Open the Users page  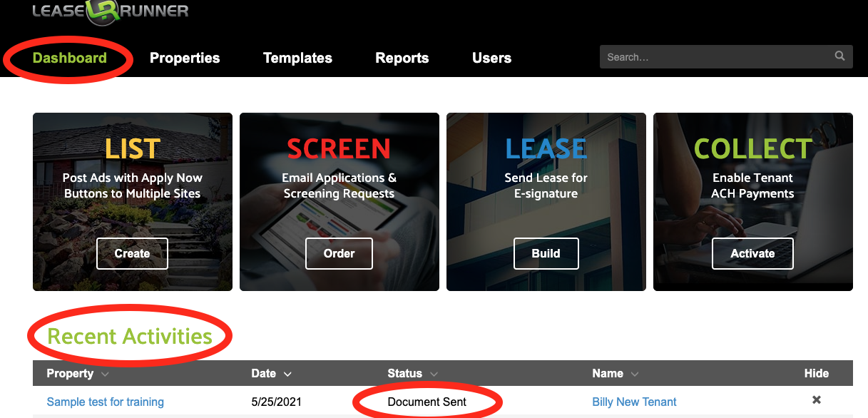[x=491, y=58]
